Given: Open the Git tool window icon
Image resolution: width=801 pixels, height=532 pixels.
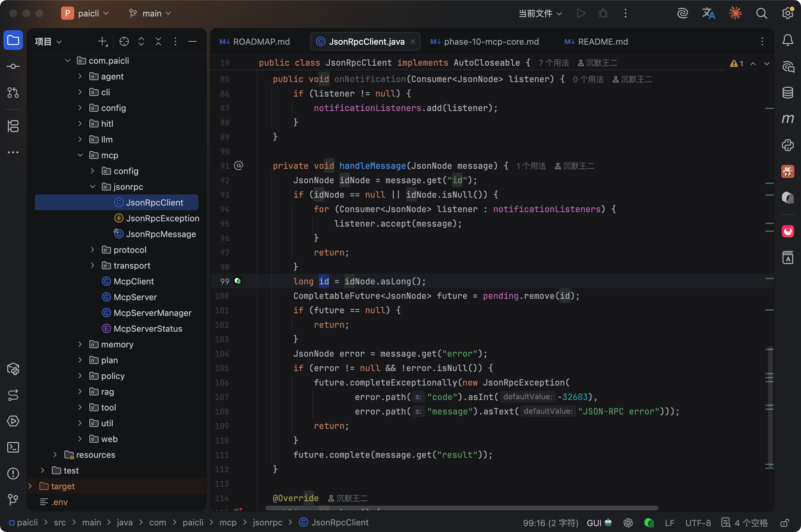Looking at the screenshot, I should (x=13, y=499).
